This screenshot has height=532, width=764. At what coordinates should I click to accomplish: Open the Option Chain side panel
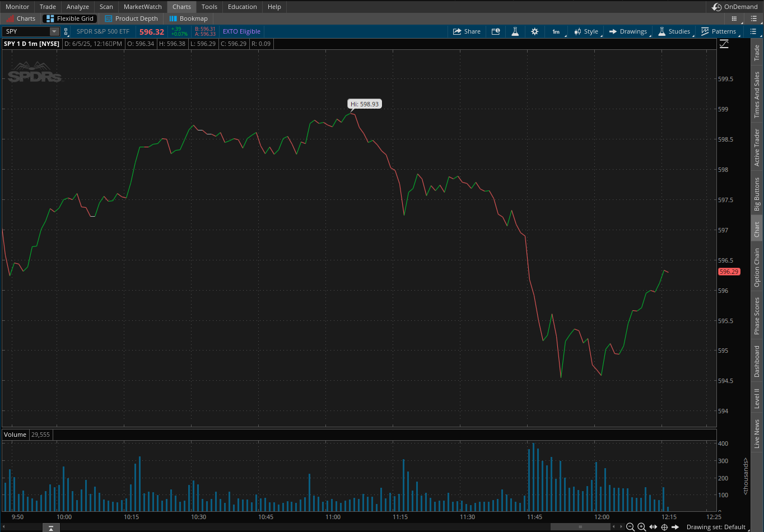[x=757, y=268]
